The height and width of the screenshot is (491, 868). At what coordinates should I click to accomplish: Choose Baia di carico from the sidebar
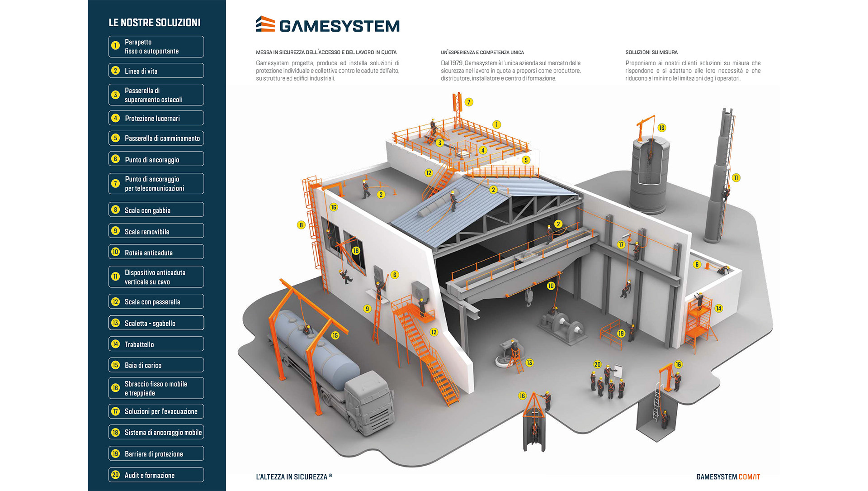(156, 365)
